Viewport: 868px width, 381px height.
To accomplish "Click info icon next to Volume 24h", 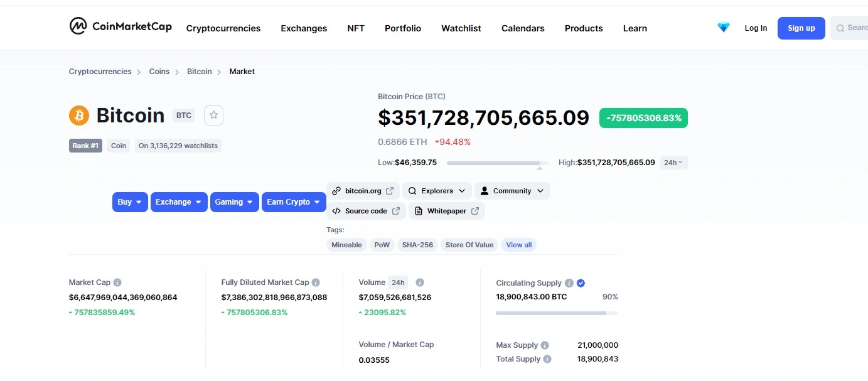I will coord(420,282).
